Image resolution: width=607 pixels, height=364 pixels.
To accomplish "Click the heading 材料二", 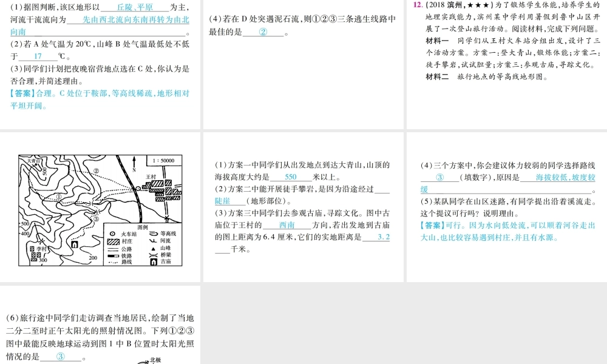I will (x=437, y=76).
